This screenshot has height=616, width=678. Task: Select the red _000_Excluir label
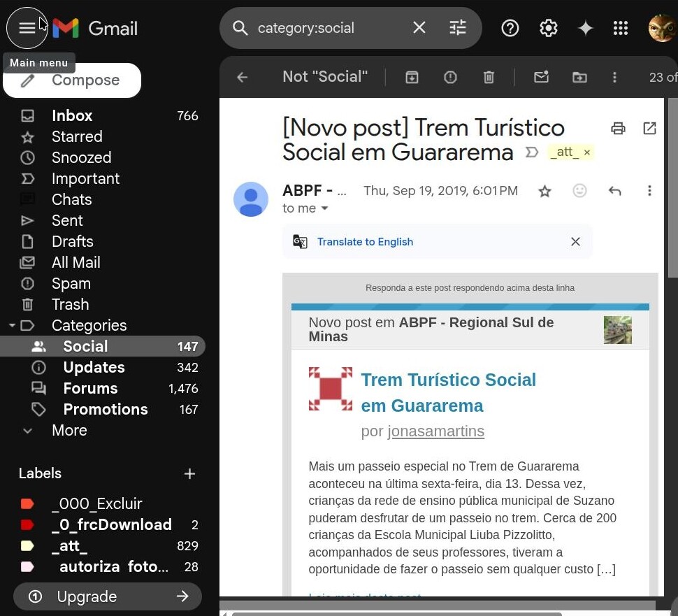click(x=96, y=504)
